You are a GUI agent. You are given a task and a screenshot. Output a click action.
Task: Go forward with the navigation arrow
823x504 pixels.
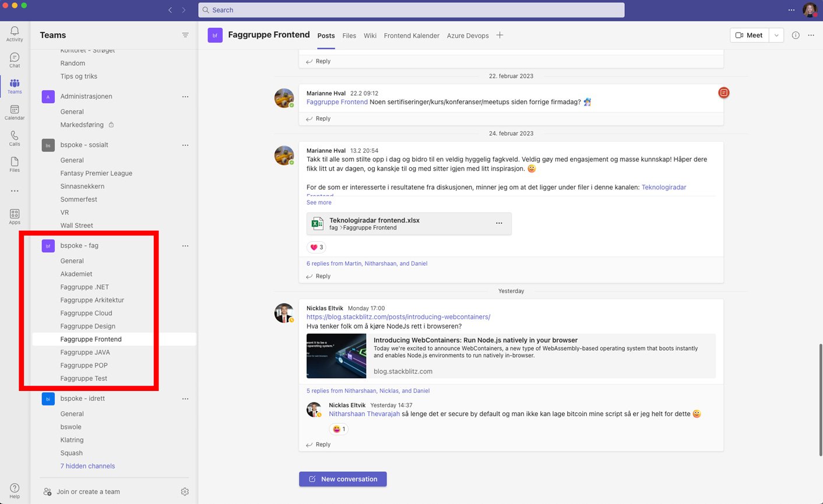tap(184, 10)
